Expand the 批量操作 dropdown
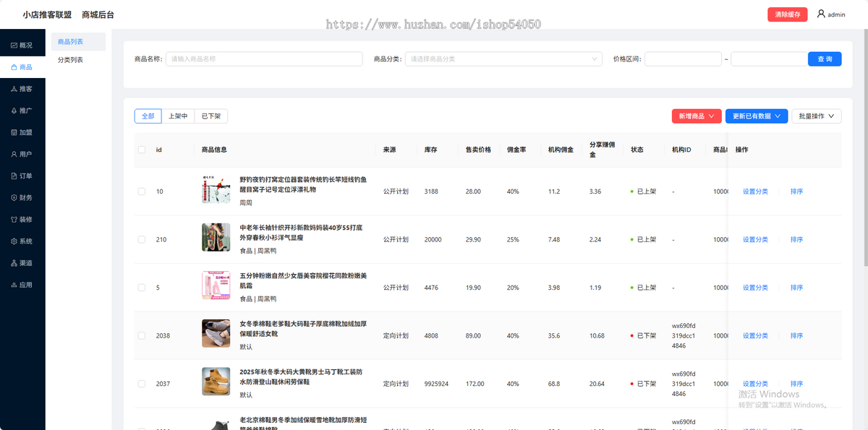Viewport: 868px width, 430px height. [x=816, y=116]
